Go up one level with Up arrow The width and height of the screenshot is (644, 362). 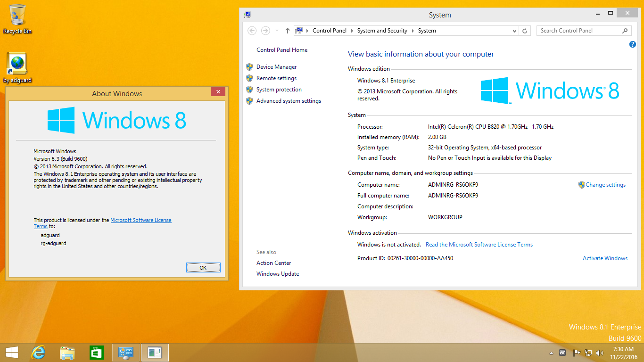click(288, 31)
